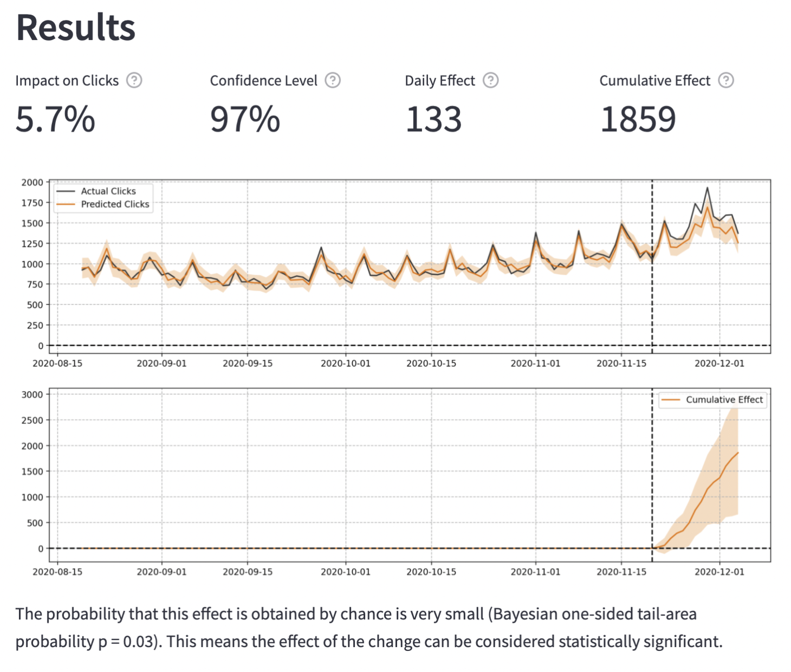Click the orange Cumulative Effect legend line
Viewport: 791px width, 672px height.
point(671,400)
